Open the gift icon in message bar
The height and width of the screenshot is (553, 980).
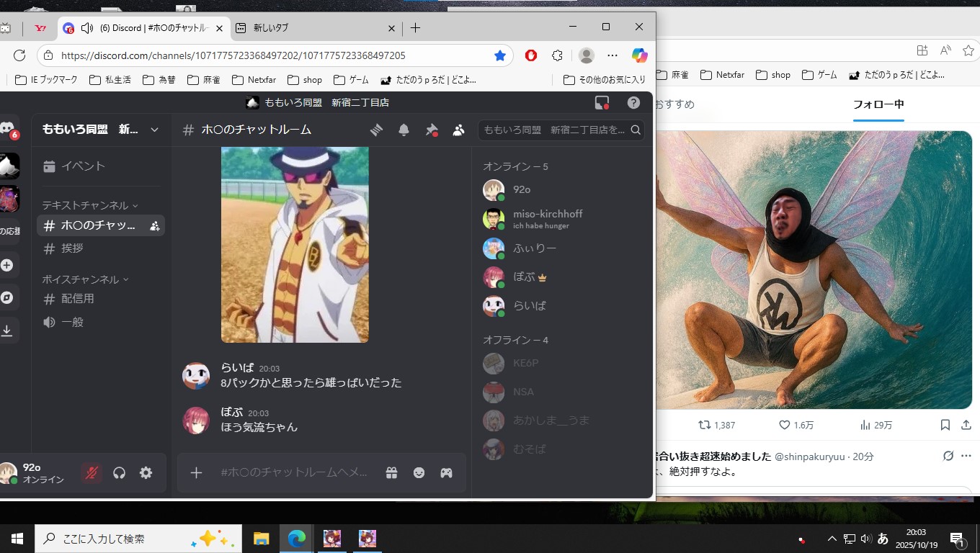(391, 472)
